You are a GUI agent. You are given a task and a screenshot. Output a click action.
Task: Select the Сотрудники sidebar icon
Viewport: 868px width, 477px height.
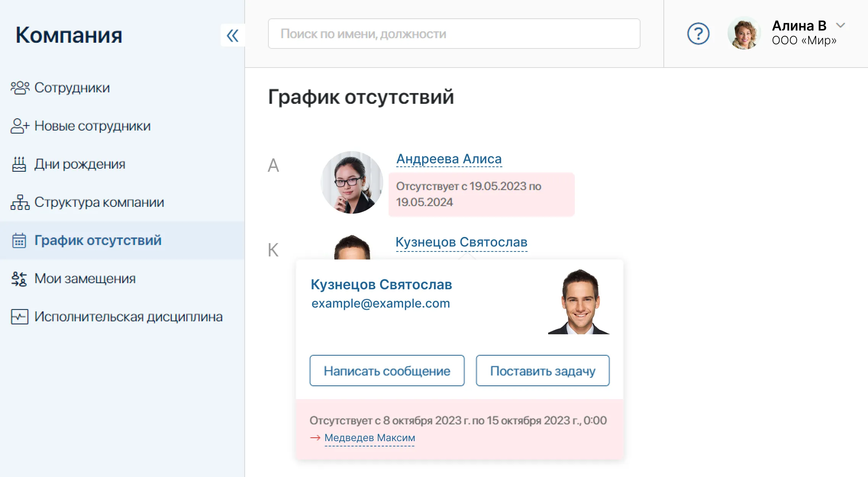[19, 88]
